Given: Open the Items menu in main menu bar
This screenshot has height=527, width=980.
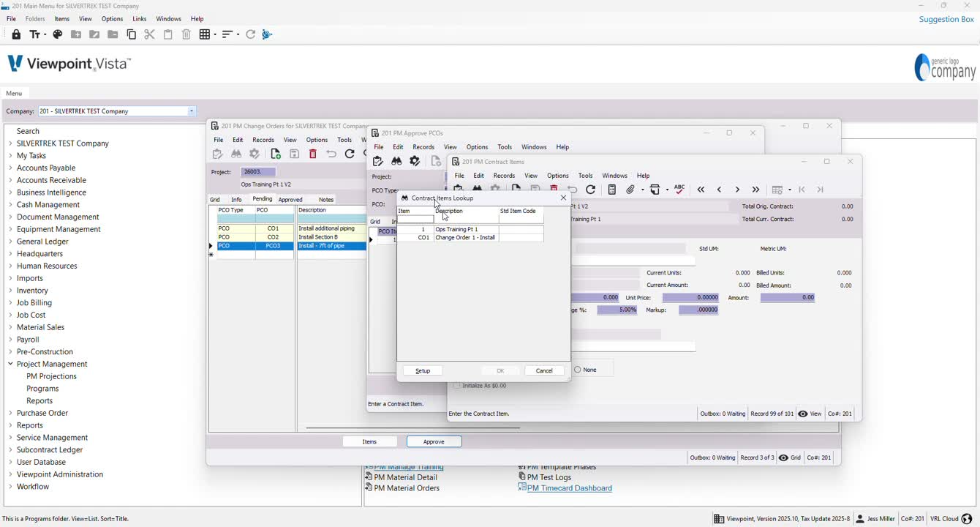Looking at the screenshot, I should click(62, 18).
